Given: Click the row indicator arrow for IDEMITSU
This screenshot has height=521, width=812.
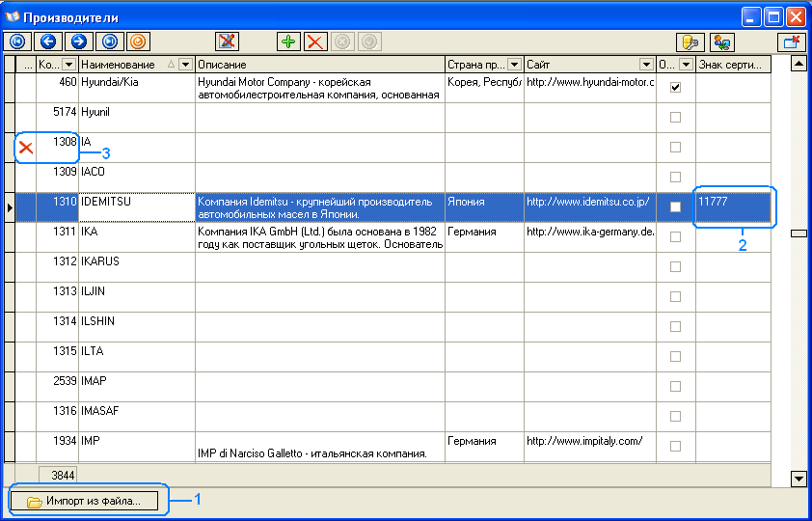Looking at the screenshot, I should (10, 207).
